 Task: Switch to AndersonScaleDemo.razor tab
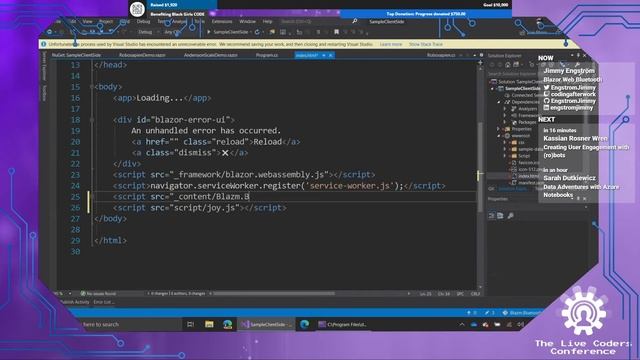[x=210, y=55]
